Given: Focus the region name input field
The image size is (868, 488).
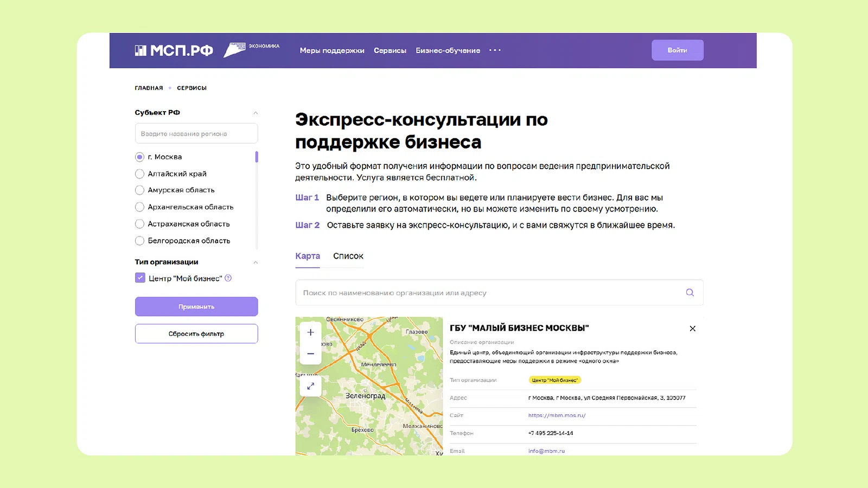Looking at the screenshot, I should pyautogui.click(x=196, y=133).
